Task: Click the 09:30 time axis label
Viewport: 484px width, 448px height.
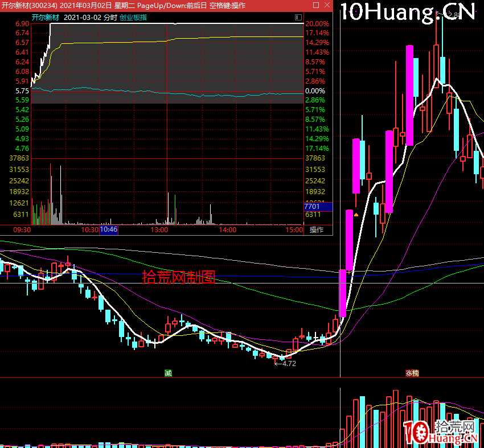Action: coord(22,230)
